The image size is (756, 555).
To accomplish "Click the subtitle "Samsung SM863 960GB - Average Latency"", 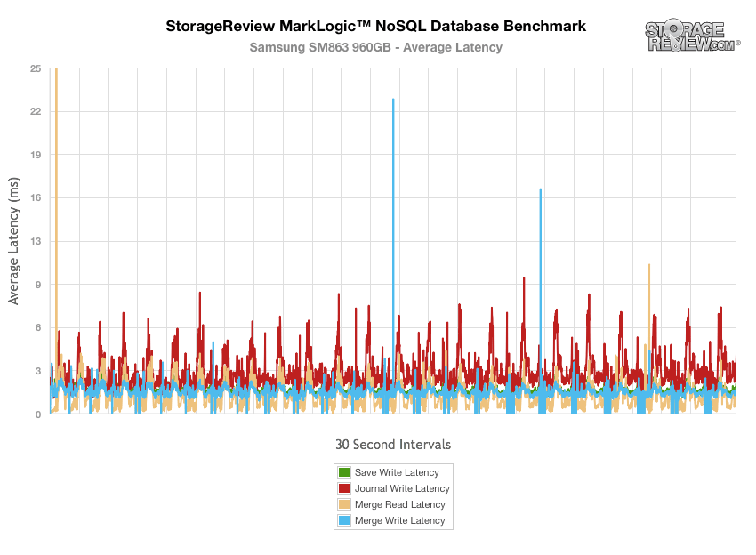I will (375, 47).
